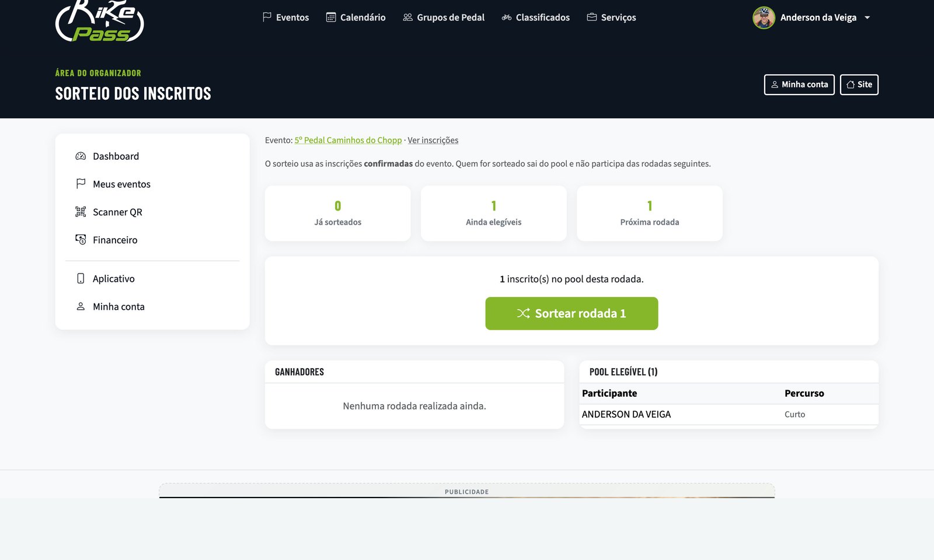This screenshot has width=934, height=560.
Task: Click the Financeiro money icon
Action: 81,239
